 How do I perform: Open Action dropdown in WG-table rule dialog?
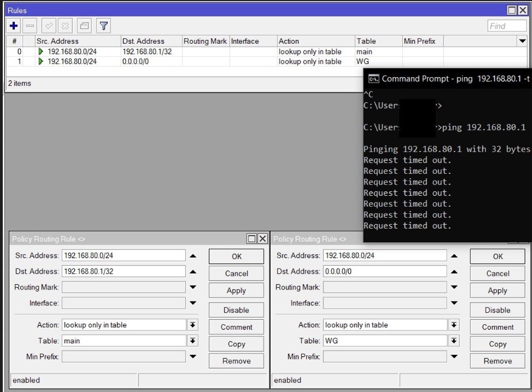pos(454,325)
